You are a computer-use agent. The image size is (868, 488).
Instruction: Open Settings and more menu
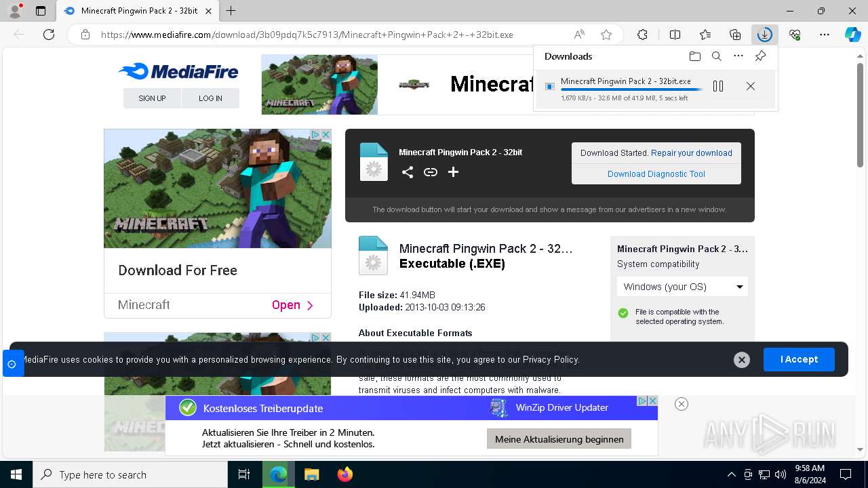click(x=825, y=35)
